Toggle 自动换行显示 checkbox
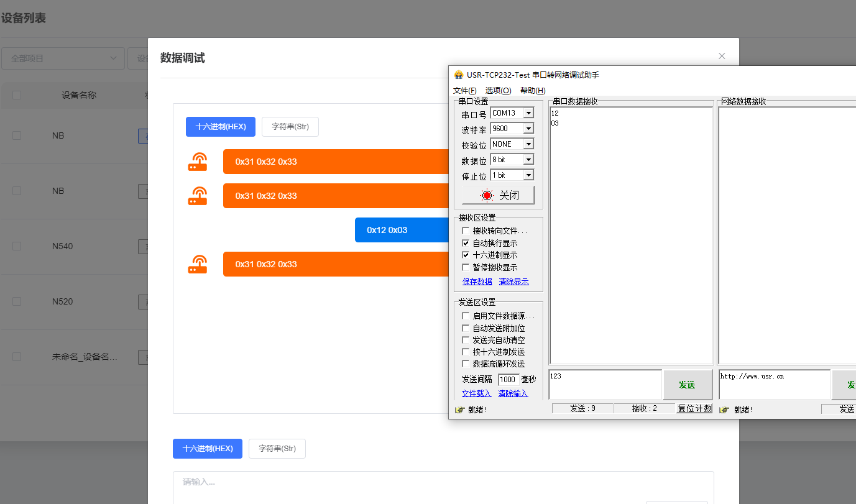This screenshot has width=856, height=504. pyautogui.click(x=466, y=243)
